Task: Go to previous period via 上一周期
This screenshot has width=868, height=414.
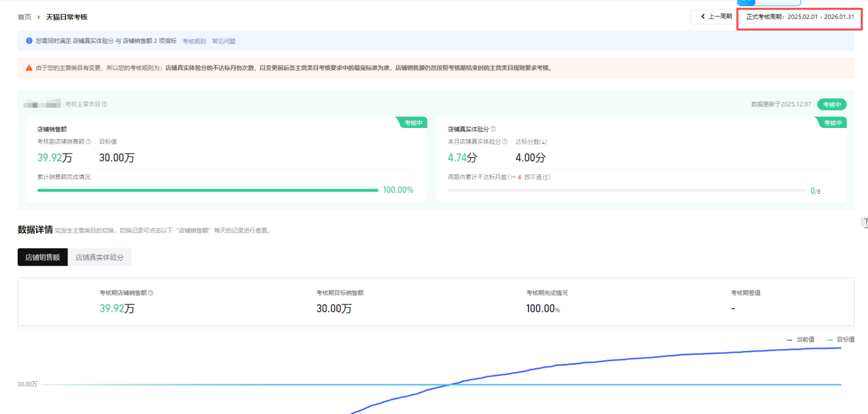Action: (716, 17)
